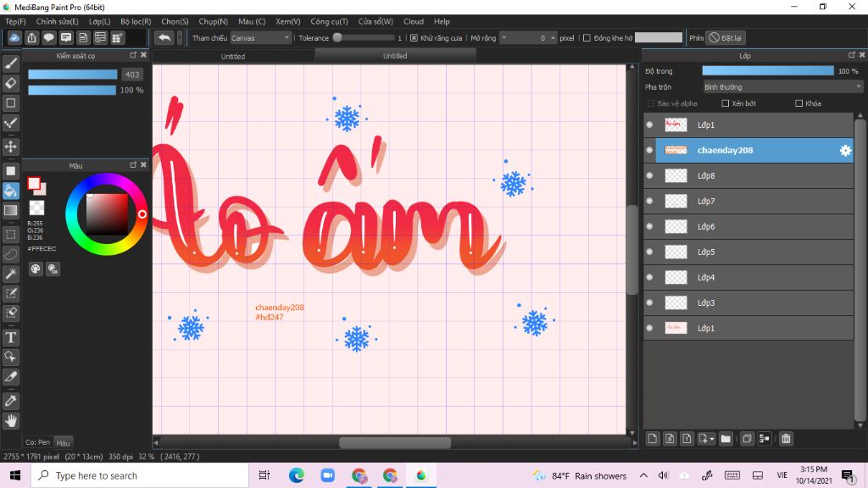Image resolution: width=868 pixels, height=488 pixels.
Task: Click the taskbar search box
Action: tap(140, 476)
